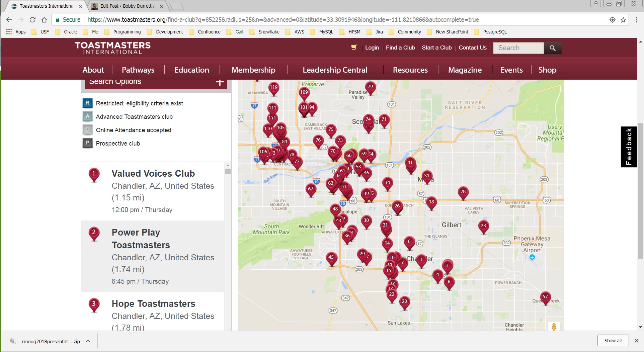Click the Find a Club link

[400, 48]
